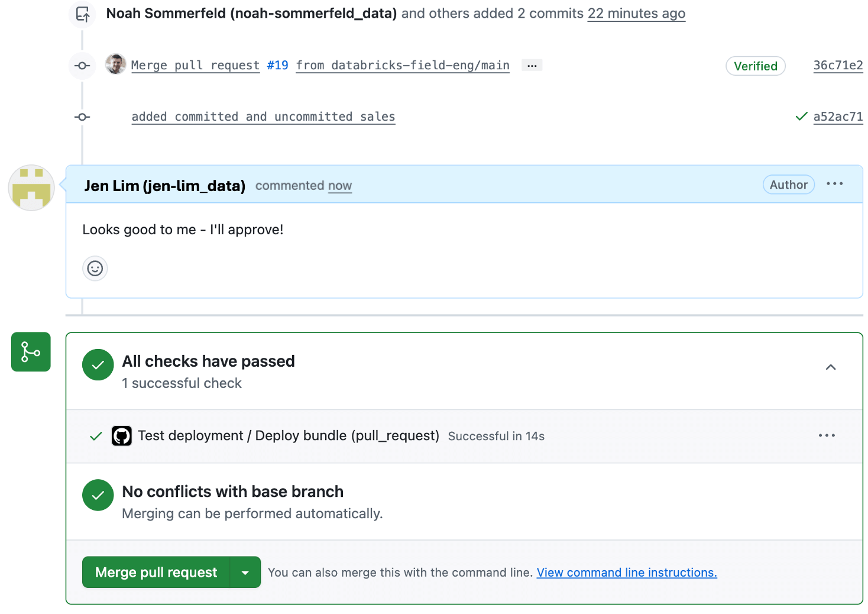Open Jen Lim's comment options ellipsis menu

coord(834,184)
